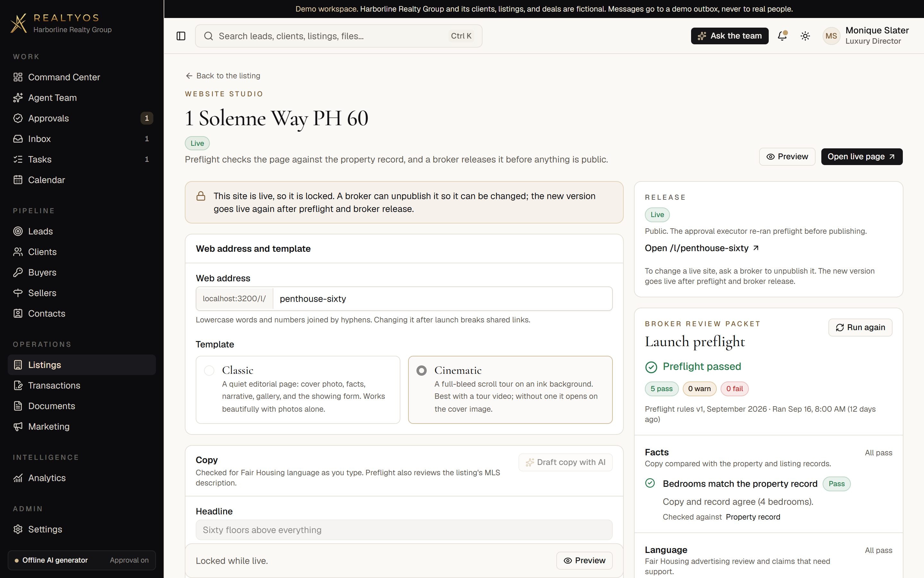Image resolution: width=924 pixels, height=578 pixels.
Task: Focus the search leads and clients field
Action: click(x=339, y=36)
